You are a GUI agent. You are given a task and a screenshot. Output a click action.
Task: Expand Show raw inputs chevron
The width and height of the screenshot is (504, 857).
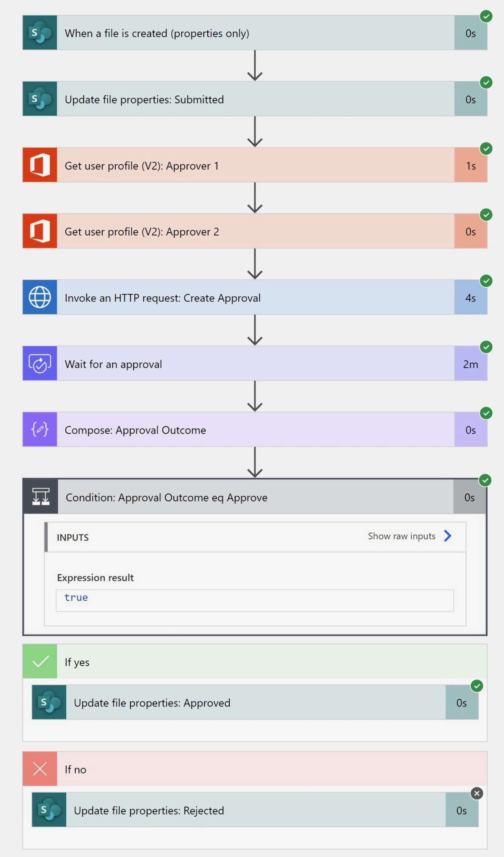pos(448,536)
